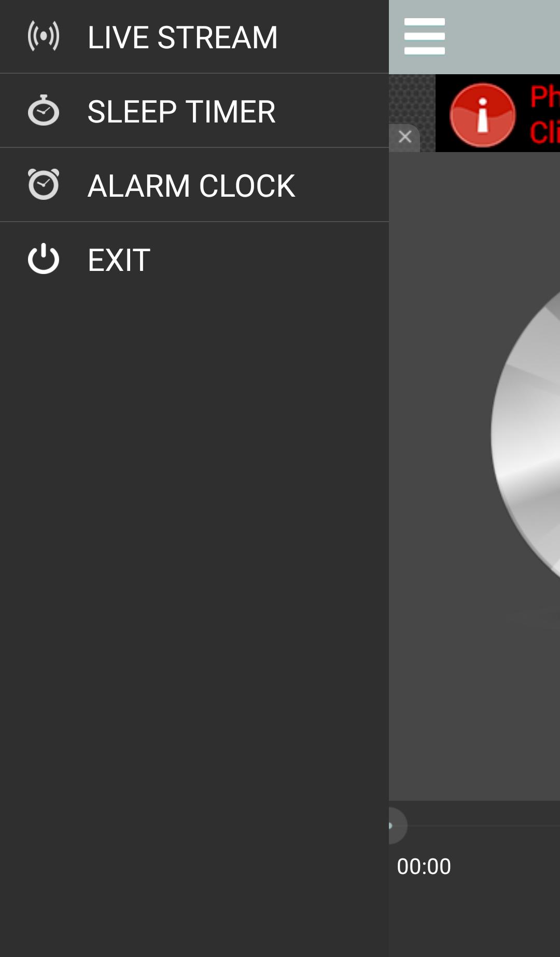Tap the alarm clock icon
The image size is (560, 957).
44,184
